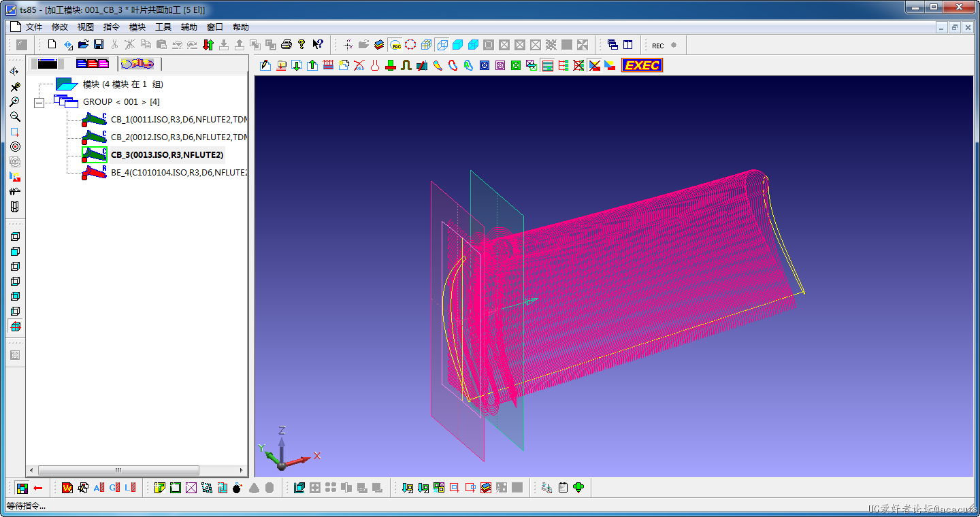Screen dimensions: 980x517
Task: Click the green down arrow module icon
Action: (297, 65)
